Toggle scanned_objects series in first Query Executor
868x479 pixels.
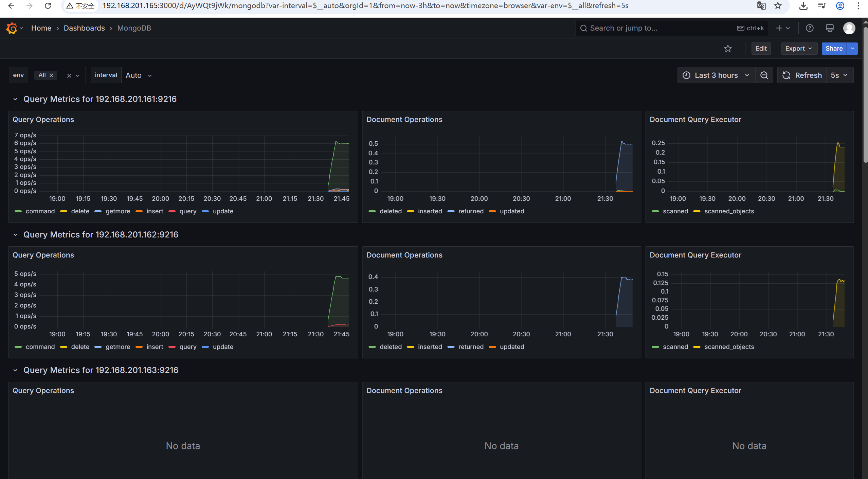[x=729, y=211]
